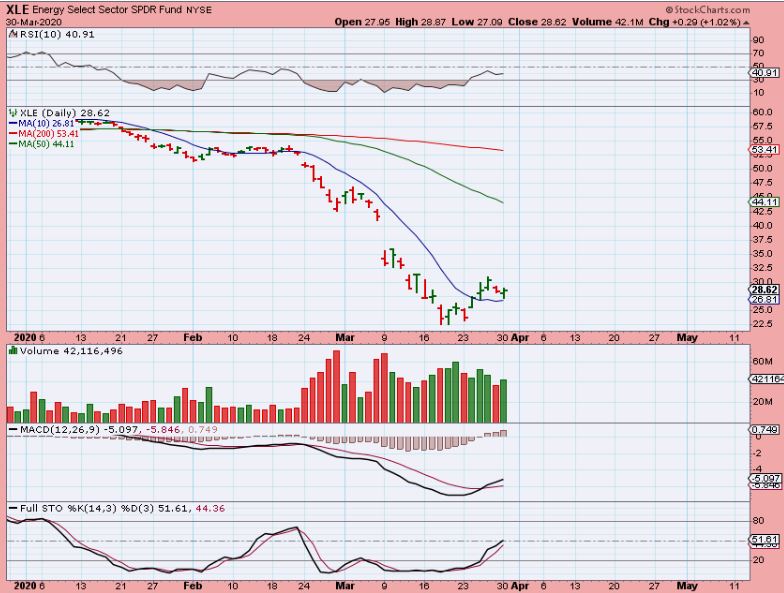Select the MA(50) 44.11 legend entry

pyautogui.click(x=42, y=144)
